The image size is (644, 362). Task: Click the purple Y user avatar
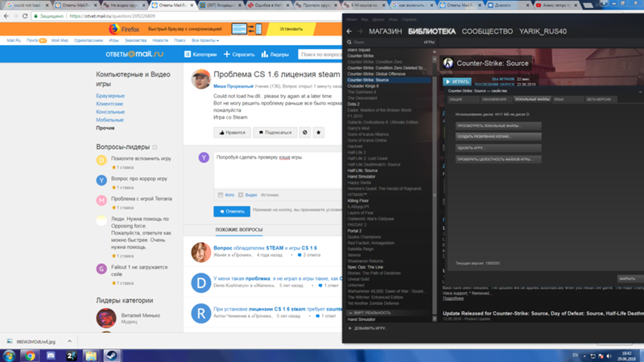point(204,157)
